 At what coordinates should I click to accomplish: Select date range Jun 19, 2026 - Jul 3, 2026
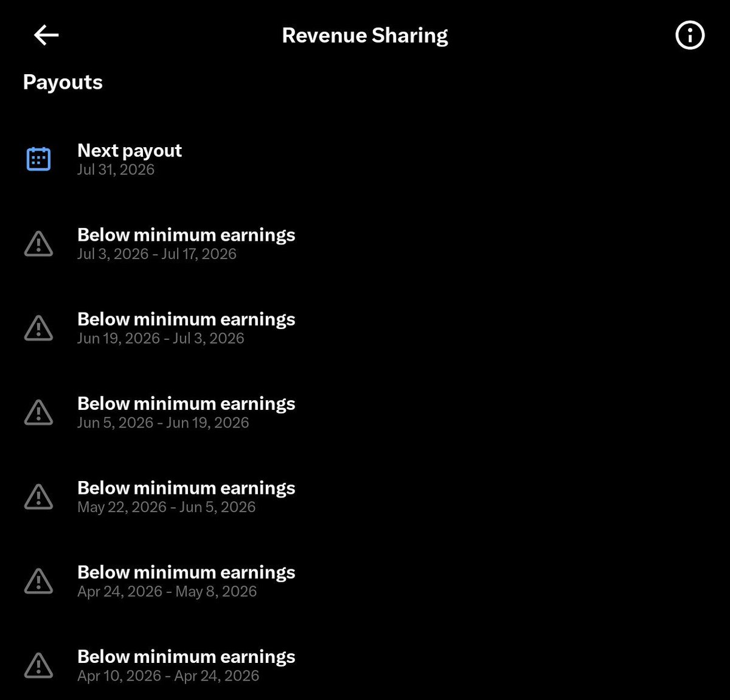tap(161, 338)
